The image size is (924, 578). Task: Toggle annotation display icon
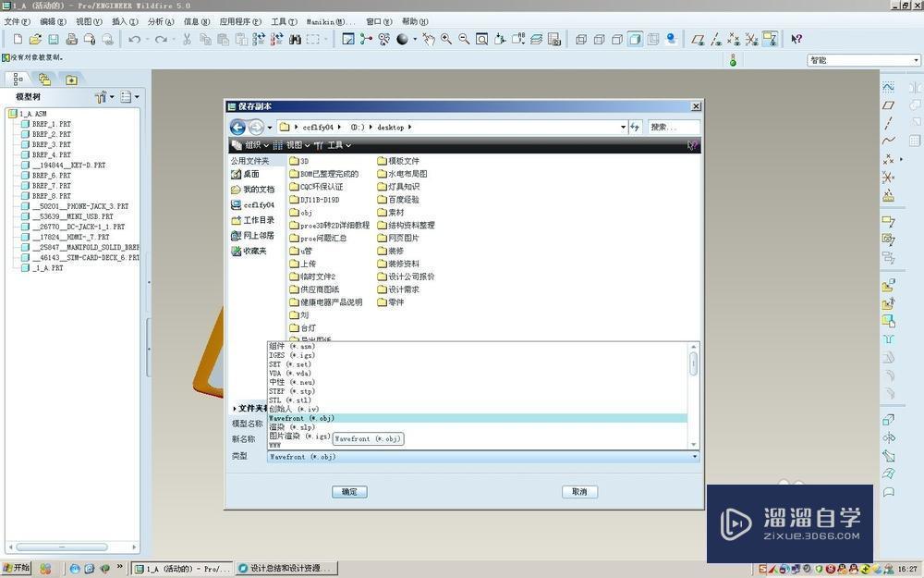(771, 39)
